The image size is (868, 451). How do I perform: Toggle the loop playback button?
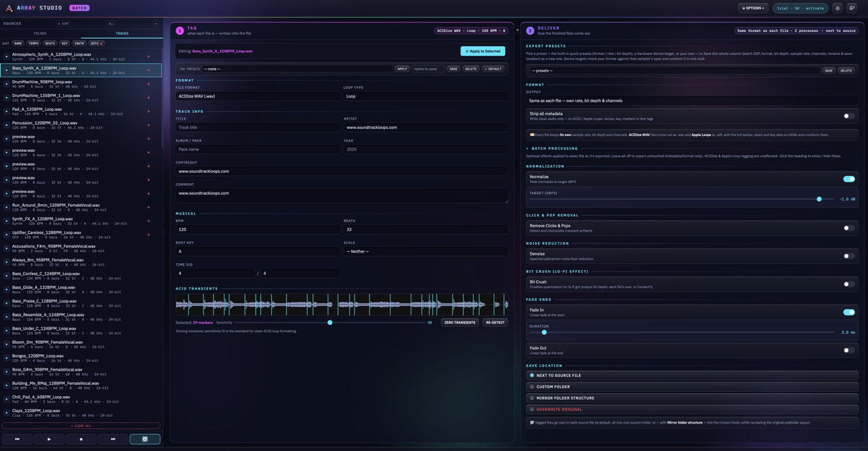[145, 439]
